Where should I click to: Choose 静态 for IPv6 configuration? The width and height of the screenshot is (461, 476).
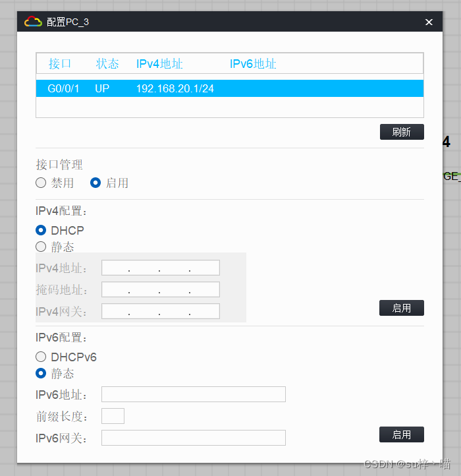click(x=41, y=373)
